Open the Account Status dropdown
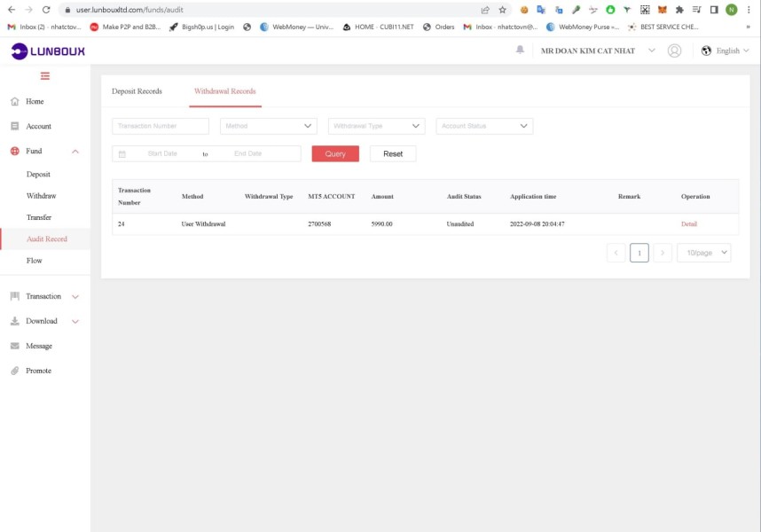The height and width of the screenshot is (532, 761). coord(484,126)
